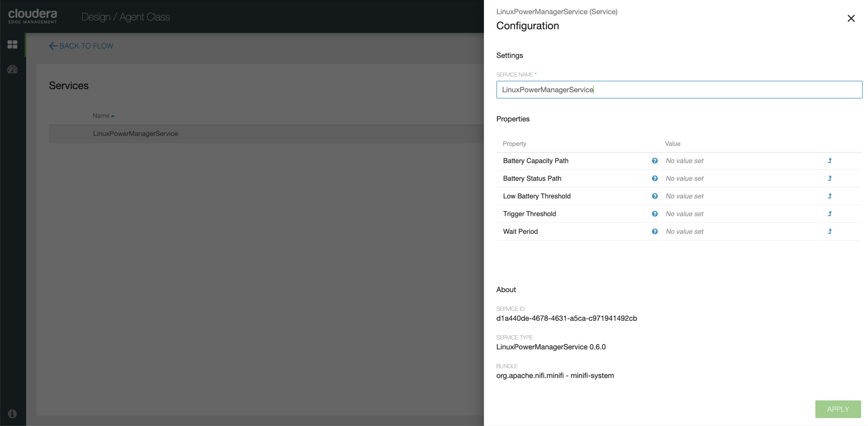
Task: Select the Service ID value text
Action: tap(567, 318)
